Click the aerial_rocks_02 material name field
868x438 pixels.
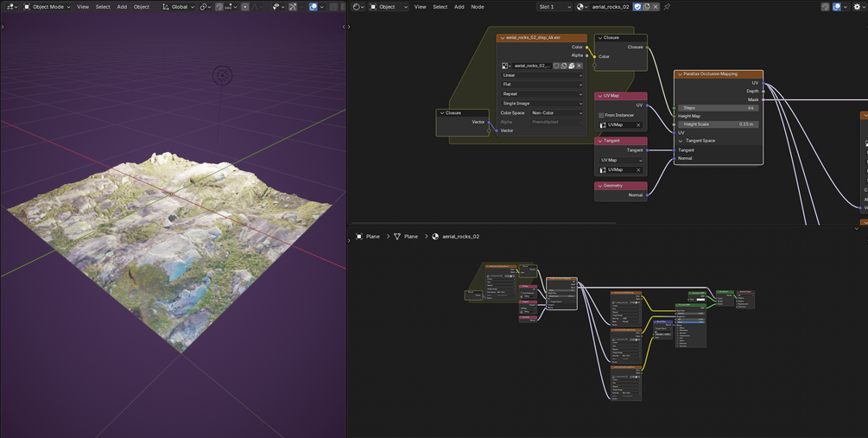point(611,7)
